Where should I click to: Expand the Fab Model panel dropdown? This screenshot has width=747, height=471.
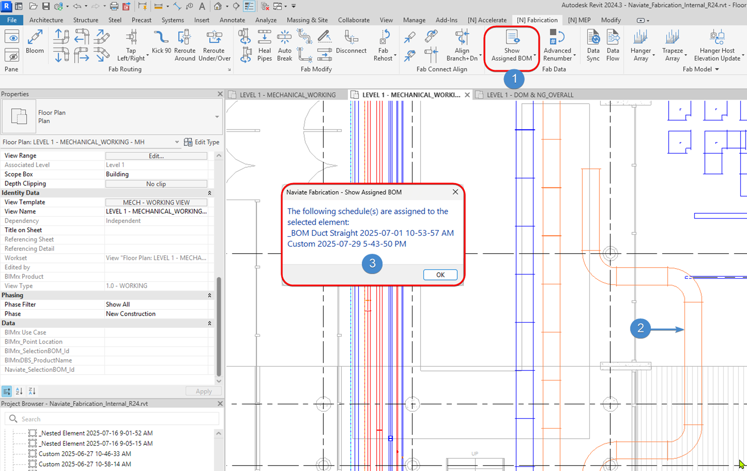[717, 69]
